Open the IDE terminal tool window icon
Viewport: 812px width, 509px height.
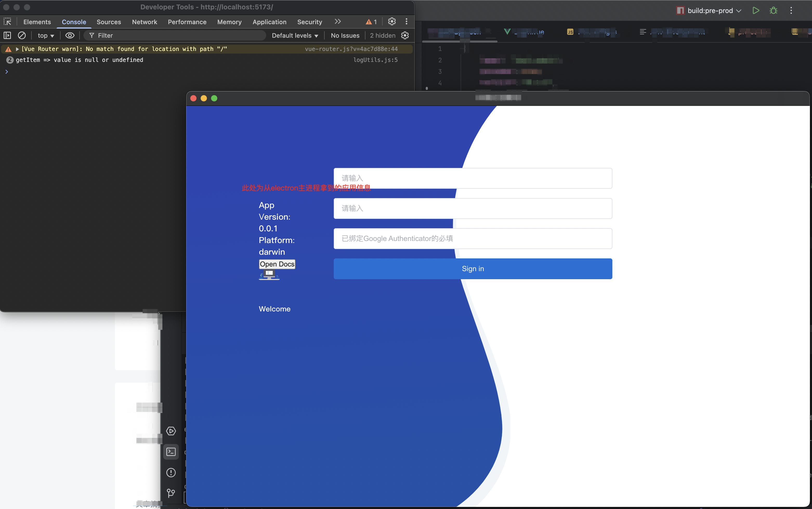[171, 452]
